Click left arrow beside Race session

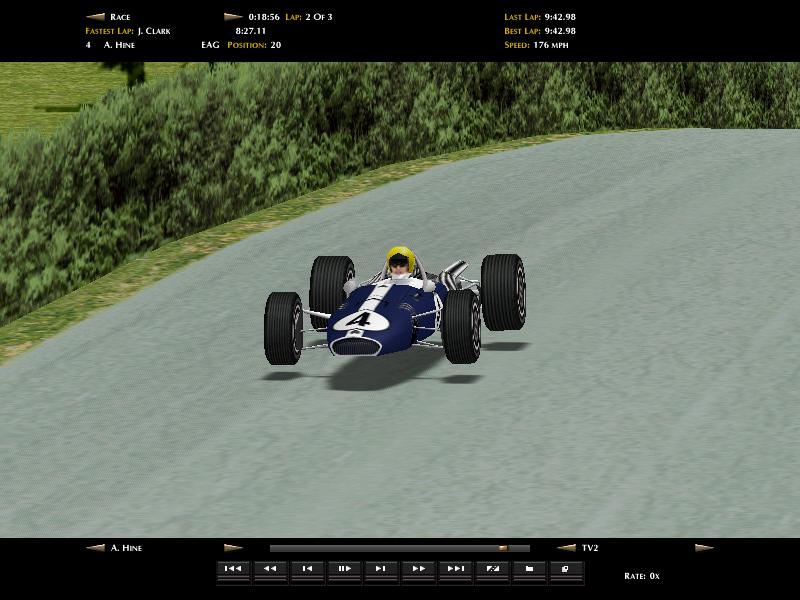[95, 17]
